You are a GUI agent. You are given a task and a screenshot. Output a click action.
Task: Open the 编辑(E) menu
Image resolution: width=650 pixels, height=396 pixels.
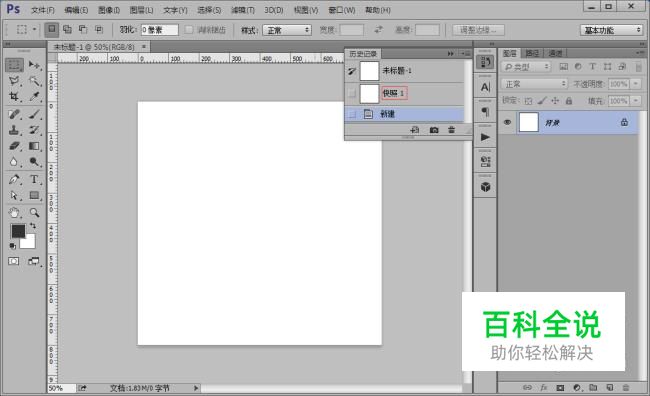click(x=76, y=10)
